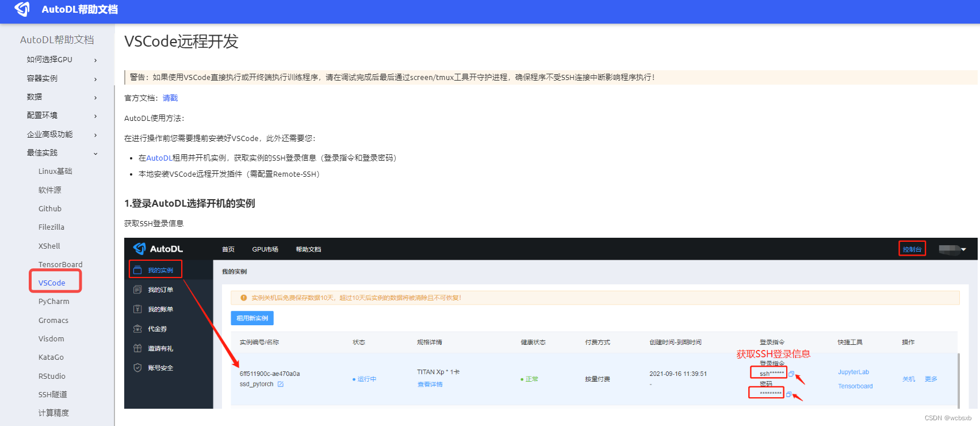Click the warning icon in the notice banner
This screenshot has height=426, width=980.
click(x=244, y=298)
